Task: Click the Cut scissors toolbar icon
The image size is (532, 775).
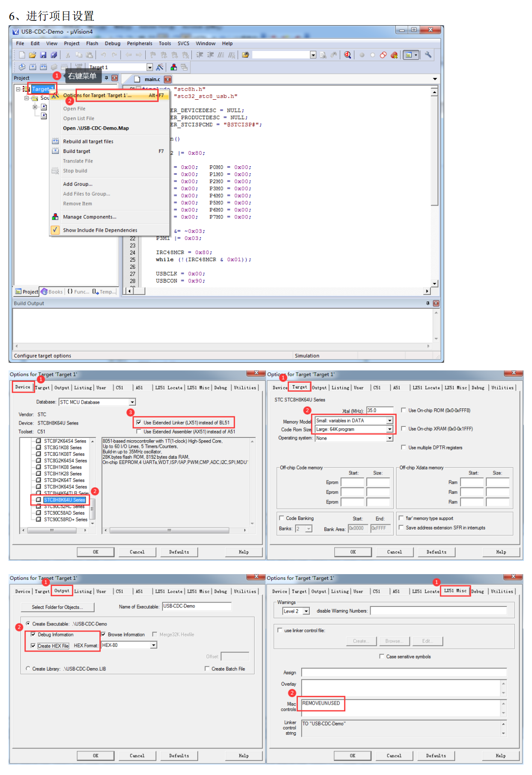Action: click(68, 55)
